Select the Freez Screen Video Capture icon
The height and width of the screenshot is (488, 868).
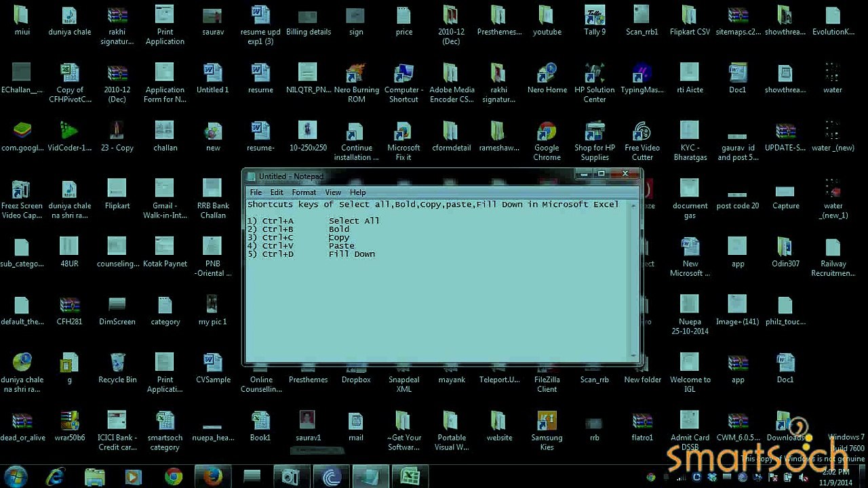coord(22,199)
